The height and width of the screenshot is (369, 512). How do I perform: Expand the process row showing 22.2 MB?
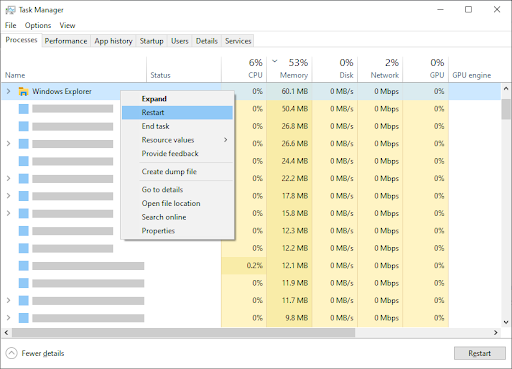(9, 178)
